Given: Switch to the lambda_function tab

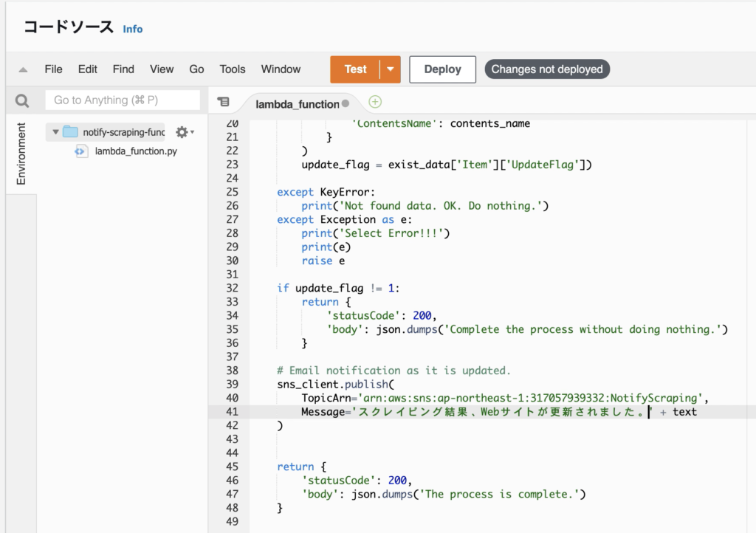Looking at the screenshot, I should (298, 104).
